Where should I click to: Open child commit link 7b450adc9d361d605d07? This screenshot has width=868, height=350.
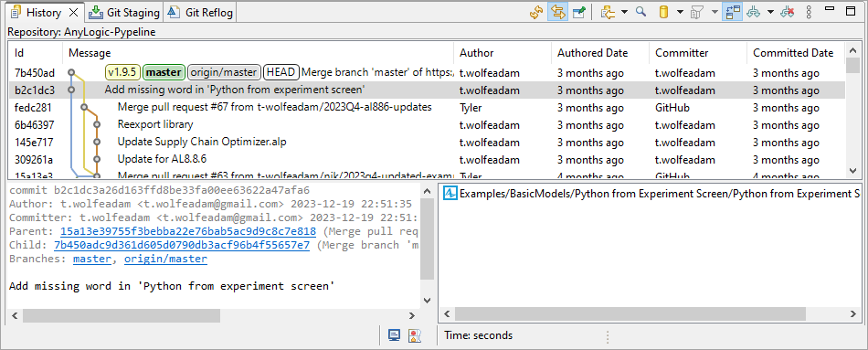[182, 245]
